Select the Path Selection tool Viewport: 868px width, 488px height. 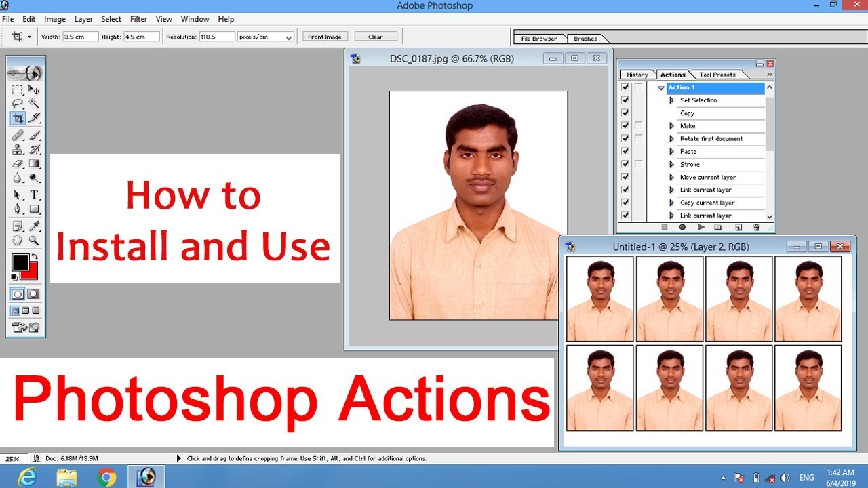point(18,195)
